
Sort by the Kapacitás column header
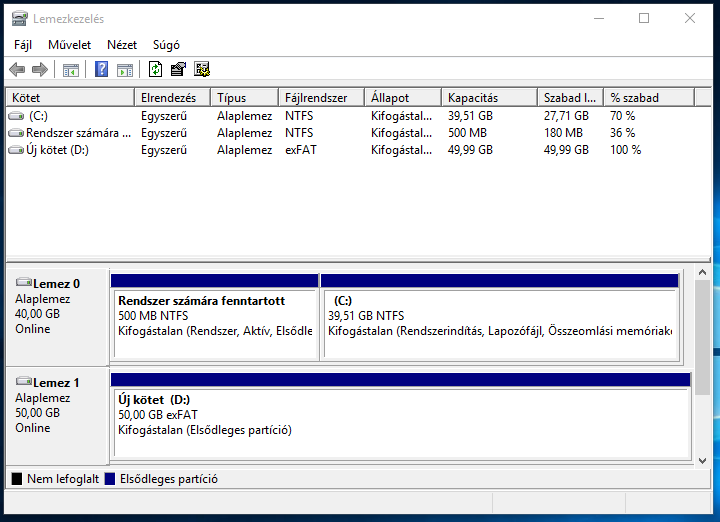489,97
